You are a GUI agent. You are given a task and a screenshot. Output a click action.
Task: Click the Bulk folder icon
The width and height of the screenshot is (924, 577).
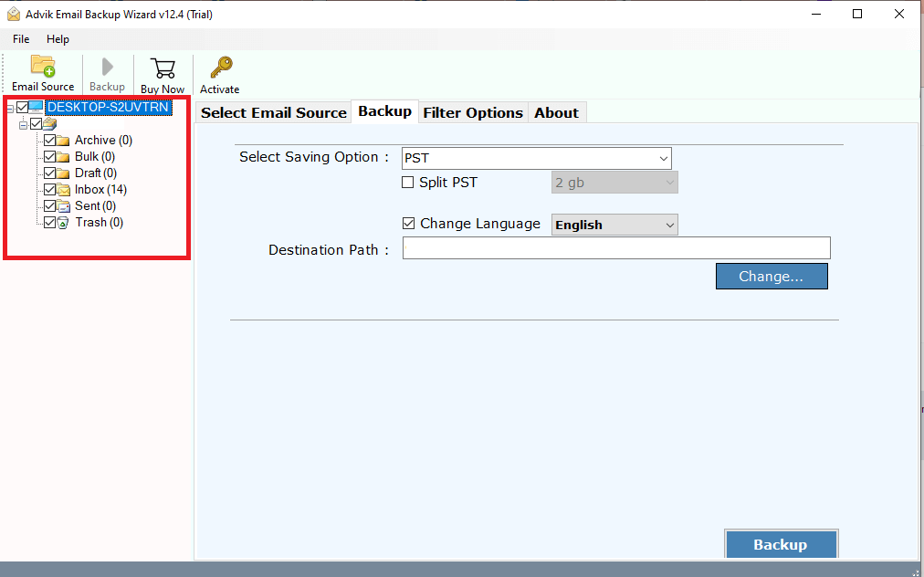click(x=63, y=157)
